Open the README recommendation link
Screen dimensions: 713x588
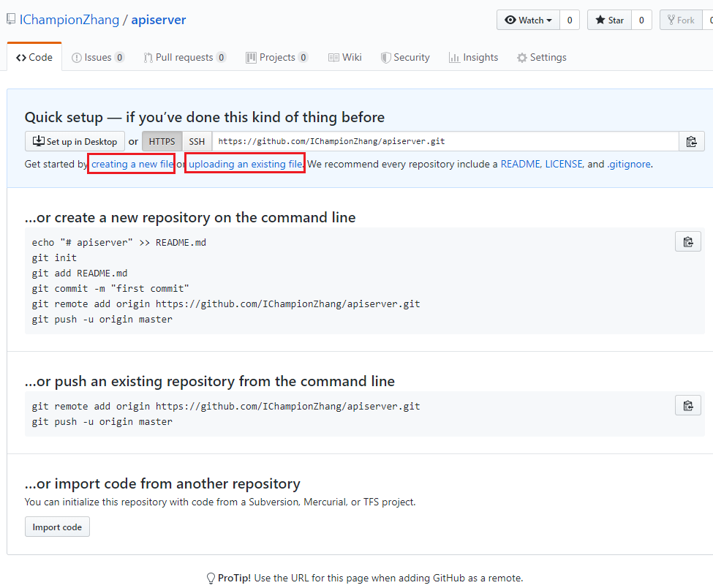(x=521, y=164)
